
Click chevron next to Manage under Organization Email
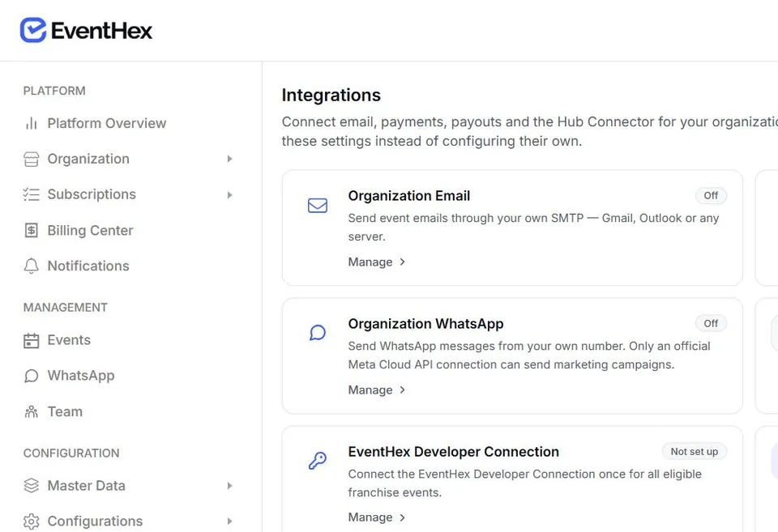(x=403, y=262)
